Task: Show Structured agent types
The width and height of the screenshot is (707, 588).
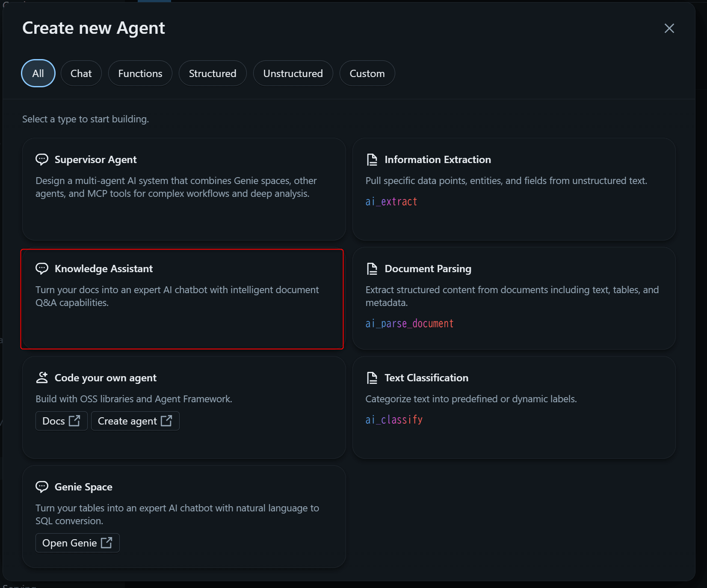Action: (x=212, y=74)
